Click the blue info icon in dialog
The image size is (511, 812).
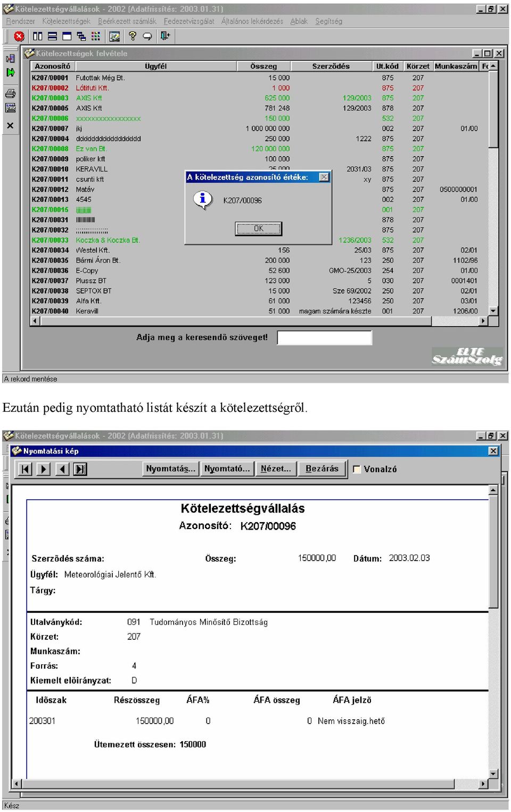(202, 200)
